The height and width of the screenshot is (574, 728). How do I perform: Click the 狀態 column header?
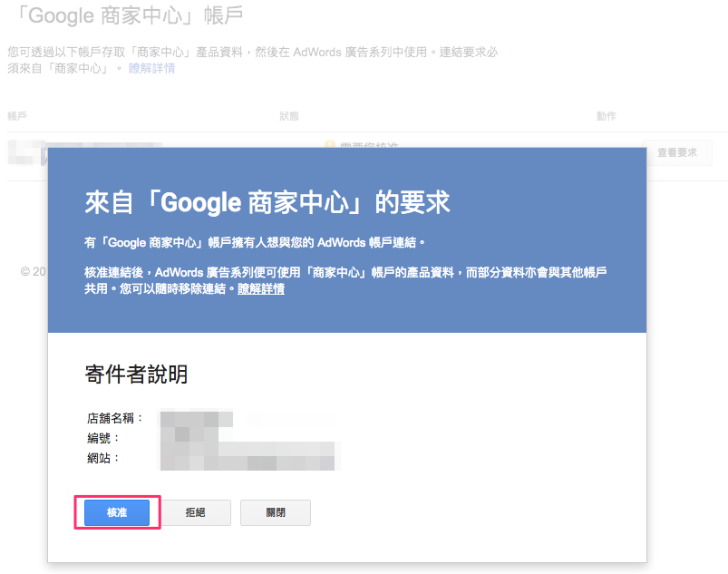pyautogui.click(x=289, y=116)
